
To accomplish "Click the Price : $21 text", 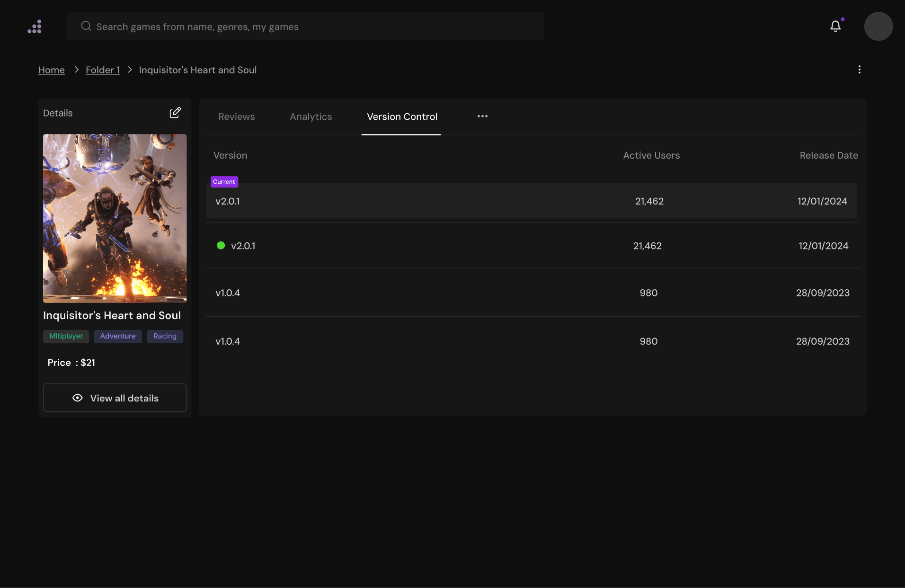I will tap(71, 363).
